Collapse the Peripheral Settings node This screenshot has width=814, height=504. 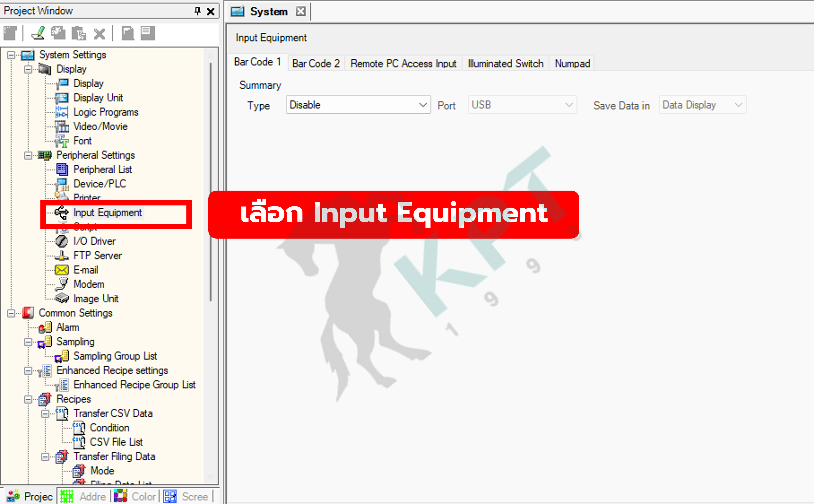[28, 155]
